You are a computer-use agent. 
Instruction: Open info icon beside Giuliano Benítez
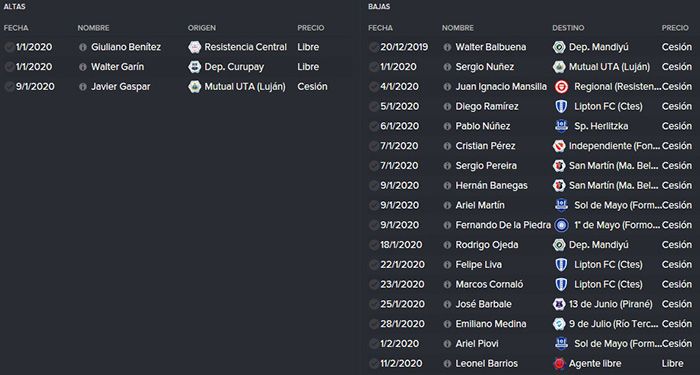pyautogui.click(x=83, y=47)
